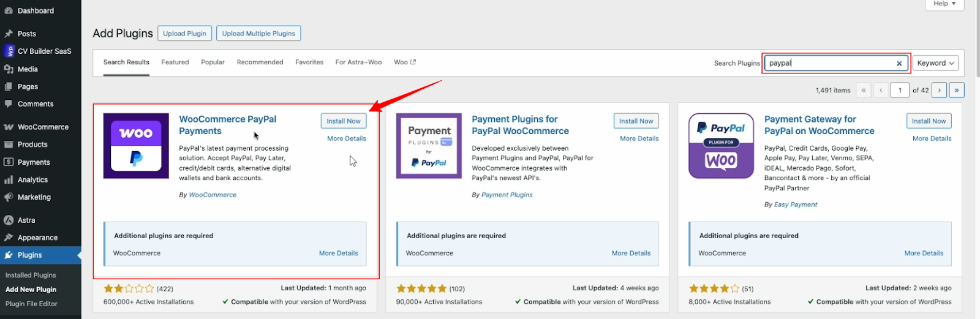Viewport: 980px width, 319px height.
Task: Click the Plugins plug icon
Action: click(x=9, y=255)
